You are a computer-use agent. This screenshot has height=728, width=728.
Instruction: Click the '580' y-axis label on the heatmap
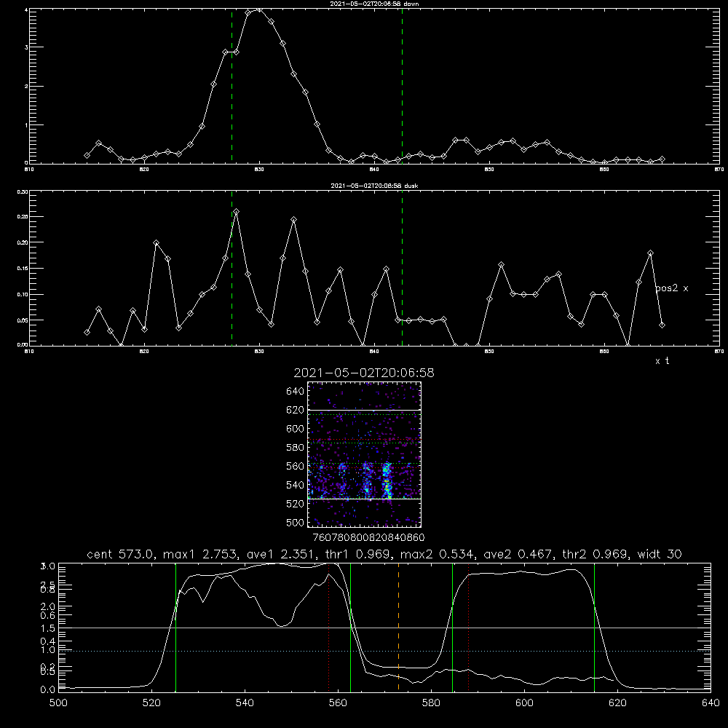pos(296,448)
